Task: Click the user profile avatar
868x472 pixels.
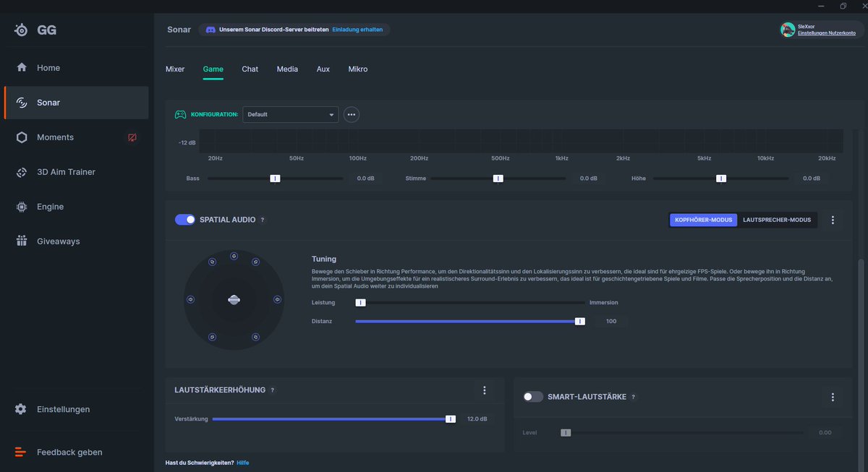Action: [788, 30]
